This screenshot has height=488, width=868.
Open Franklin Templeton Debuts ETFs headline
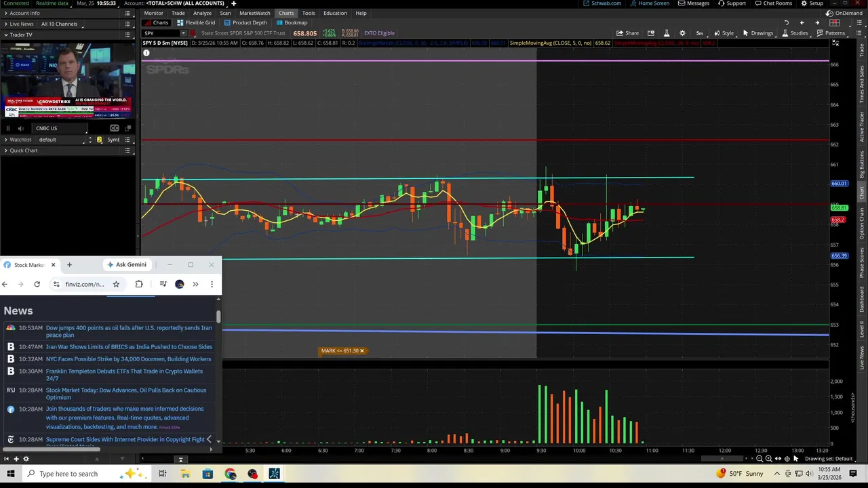tap(124, 375)
